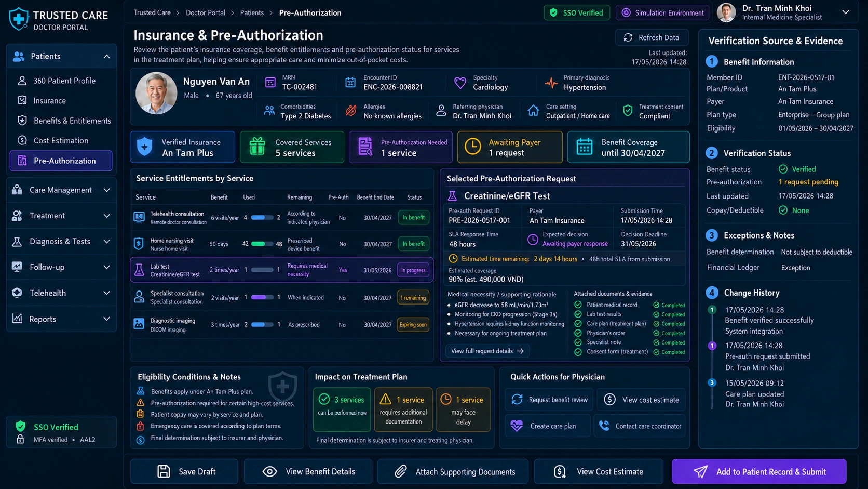Open the Dr. Tran Minh Khoi account dropdown
The width and height of the screenshot is (868, 489).
point(846,12)
